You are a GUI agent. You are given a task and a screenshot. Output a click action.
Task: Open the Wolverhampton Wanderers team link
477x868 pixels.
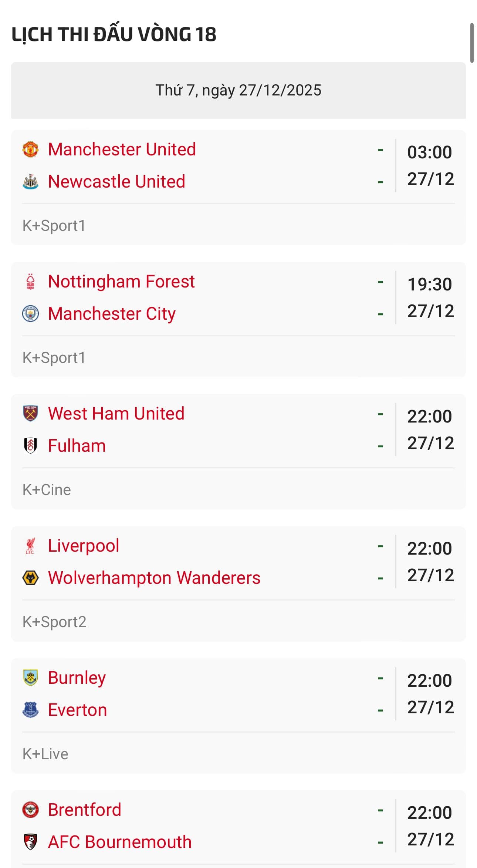point(154,578)
